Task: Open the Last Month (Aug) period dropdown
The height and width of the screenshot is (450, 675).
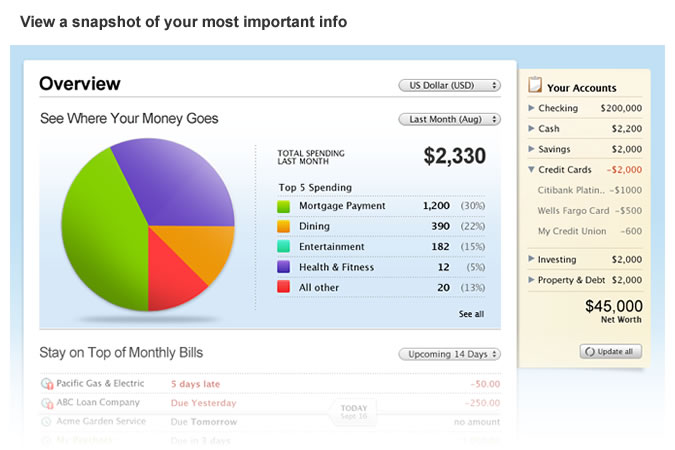Action: [x=449, y=119]
